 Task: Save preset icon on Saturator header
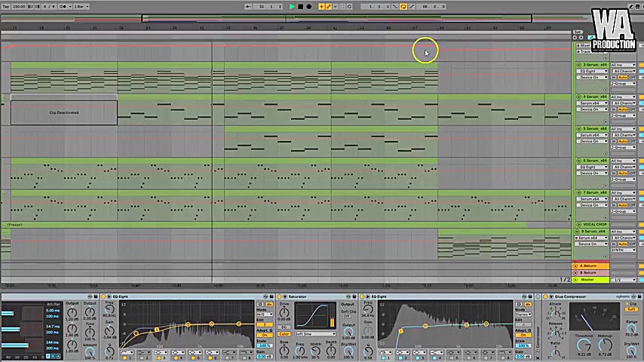[x=354, y=296]
